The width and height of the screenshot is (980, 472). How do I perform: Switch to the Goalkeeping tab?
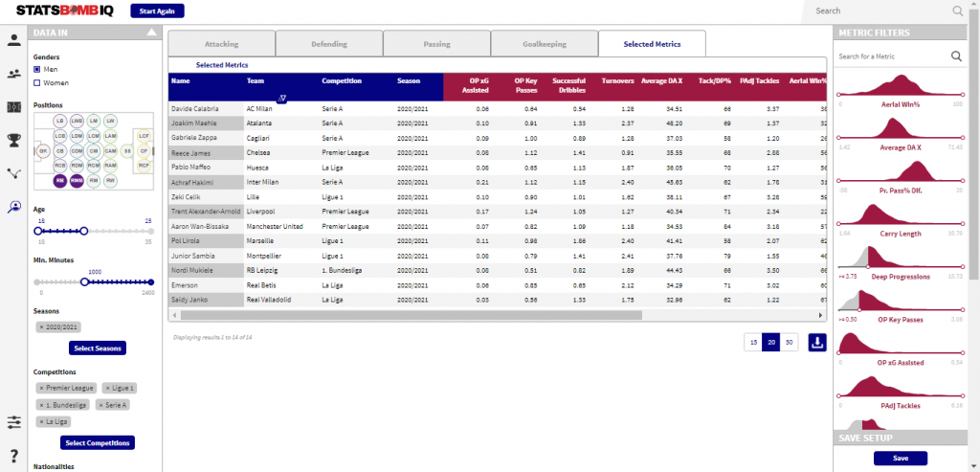[x=545, y=44]
